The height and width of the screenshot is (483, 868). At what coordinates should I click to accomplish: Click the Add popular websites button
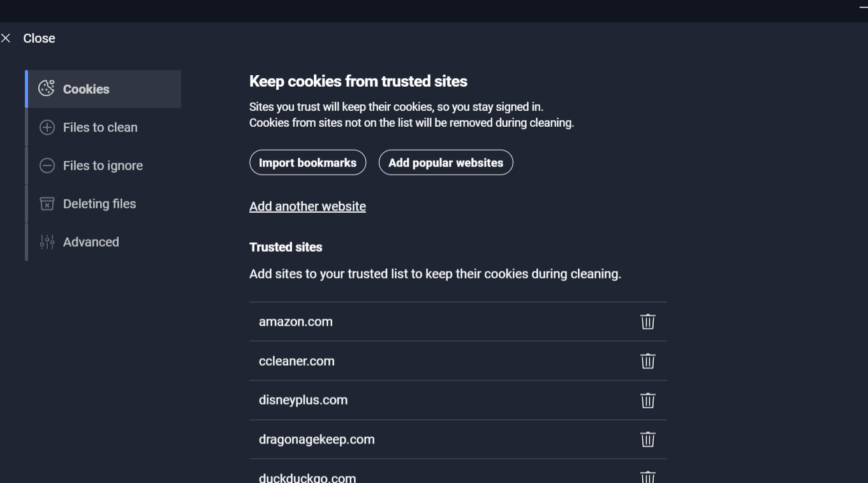(446, 162)
